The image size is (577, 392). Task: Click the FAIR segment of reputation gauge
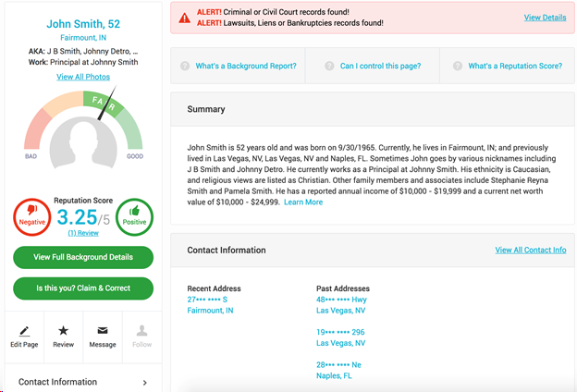click(x=103, y=104)
